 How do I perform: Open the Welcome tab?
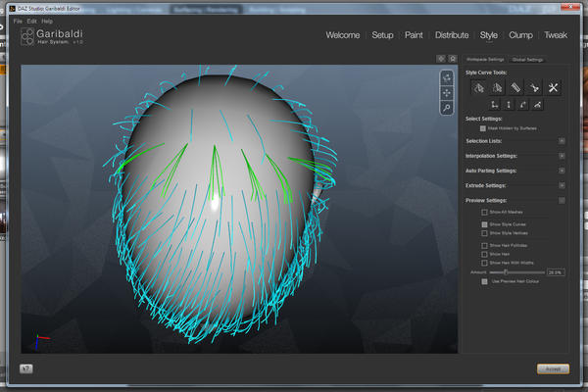(343, 35)
